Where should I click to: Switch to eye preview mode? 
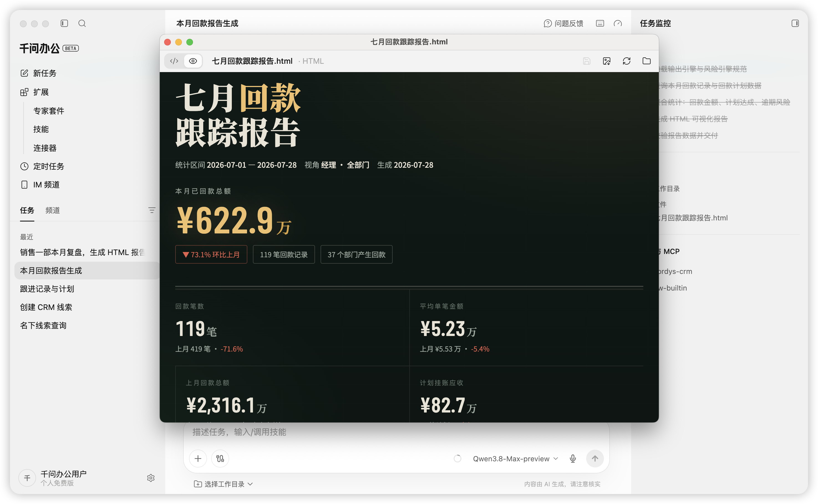pyautogui.click(x=193, y=61)
